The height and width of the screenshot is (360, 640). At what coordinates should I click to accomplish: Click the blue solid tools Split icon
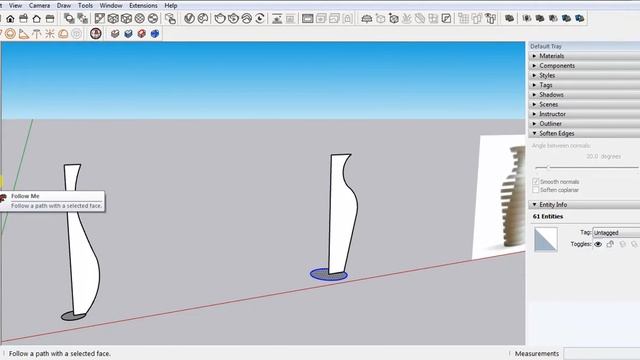point(580,18)
